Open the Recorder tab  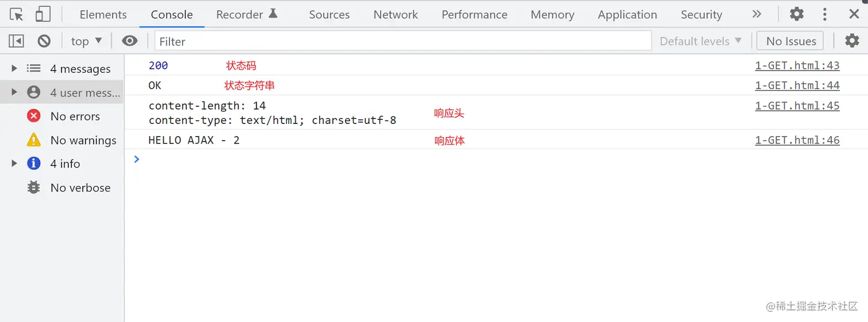click(x=247, y=14)
